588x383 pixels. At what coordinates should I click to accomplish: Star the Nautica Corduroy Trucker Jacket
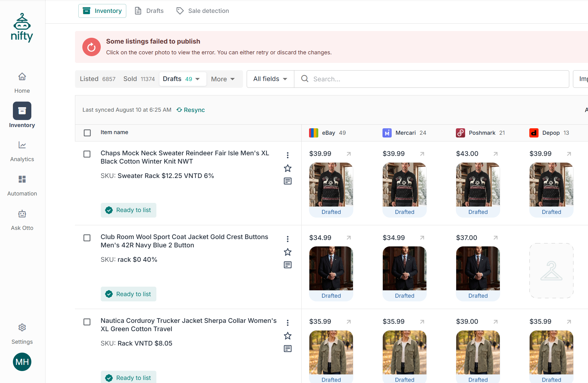(288, 336)
